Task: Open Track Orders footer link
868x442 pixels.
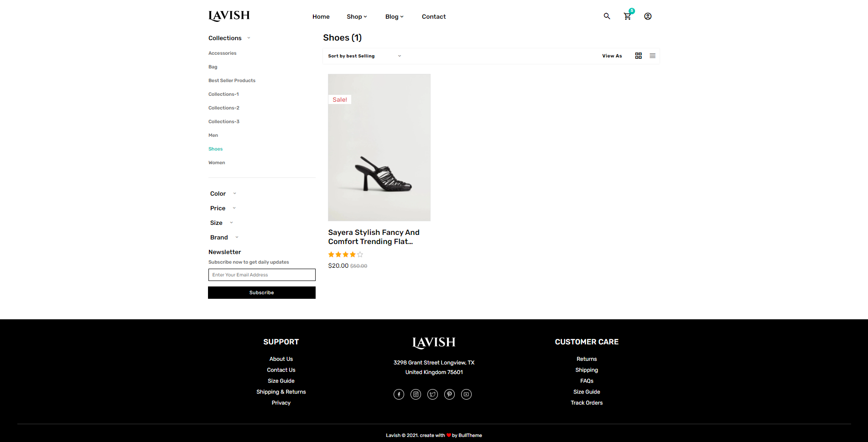Action: point(587,403)
